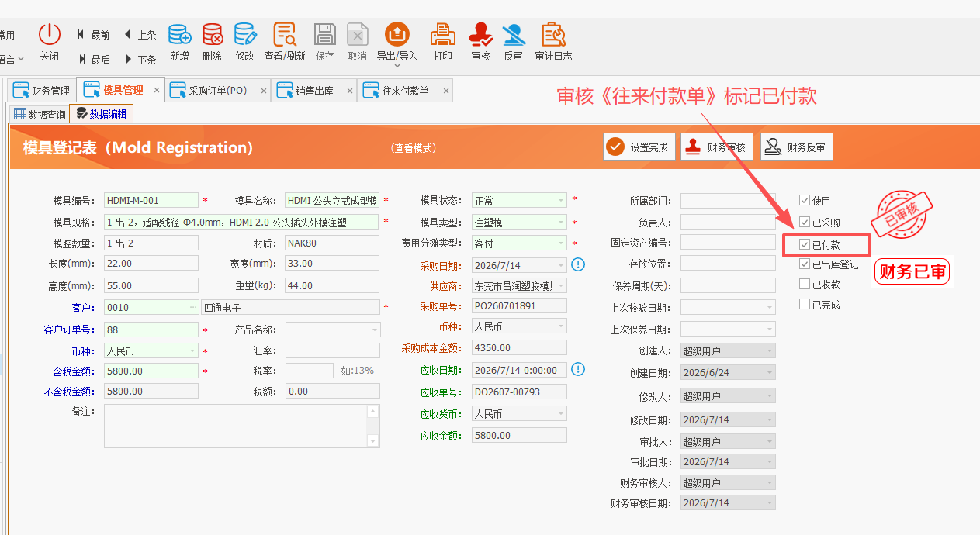The image size is (980, 535).
Task: Click the 财务反审 button
Action: 797,147
